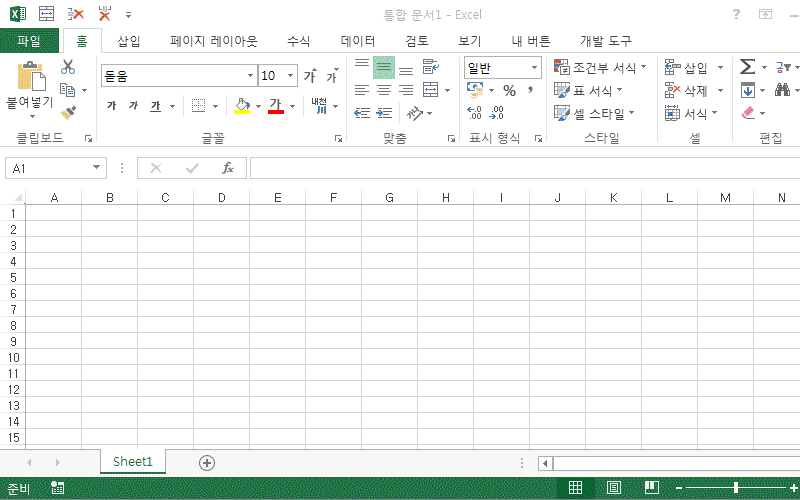
Task: Toggle italic 가 formatting
Action: click(133, 106)
